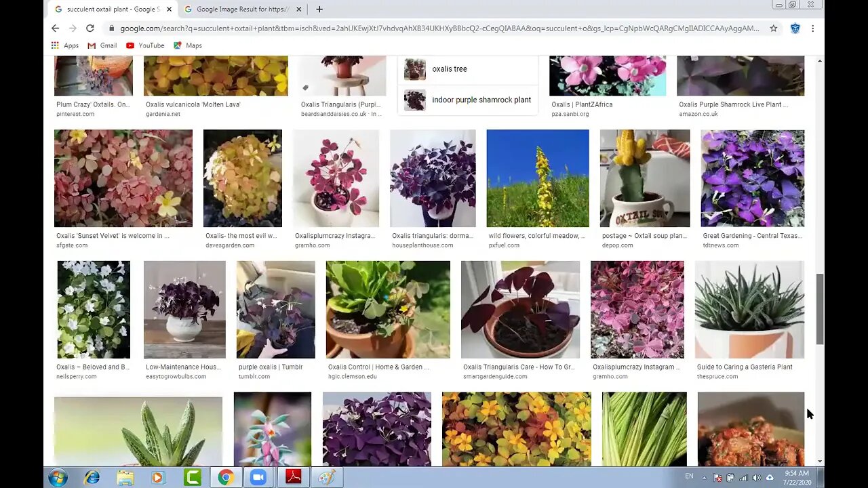
Task: Open Paint from the taskbar
Action: 326,477
